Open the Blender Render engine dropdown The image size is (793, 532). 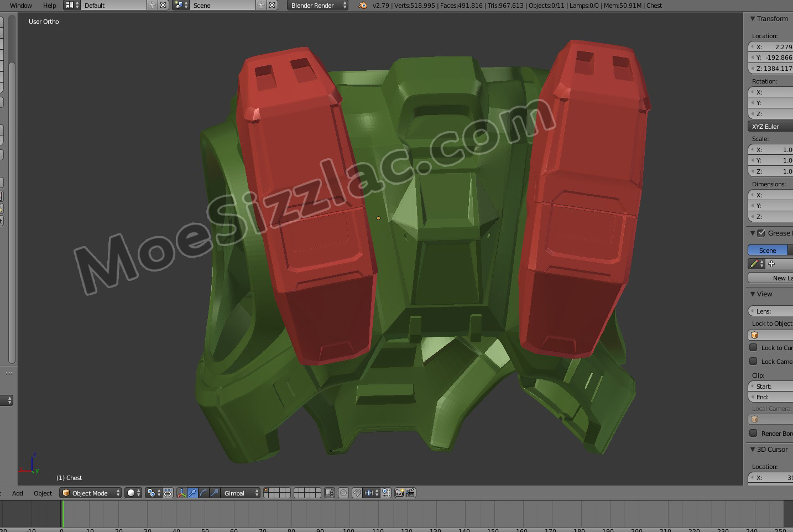[317, 6]
